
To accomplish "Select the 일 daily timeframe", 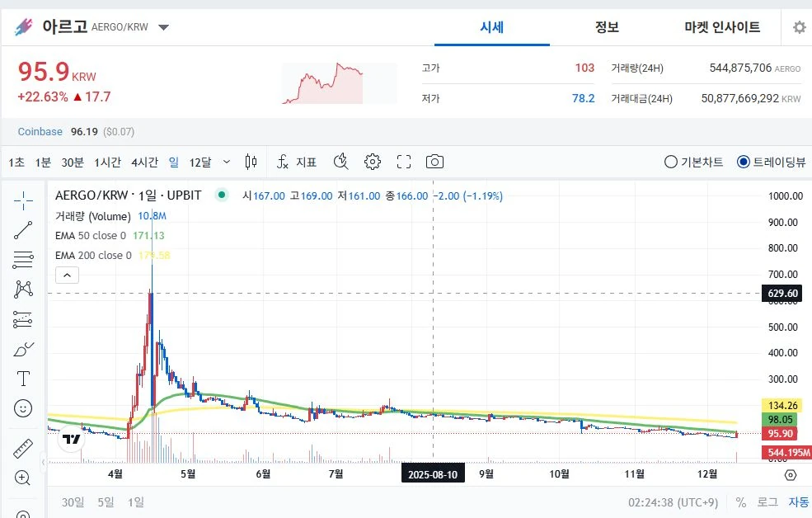I will (x=174, y=162).
